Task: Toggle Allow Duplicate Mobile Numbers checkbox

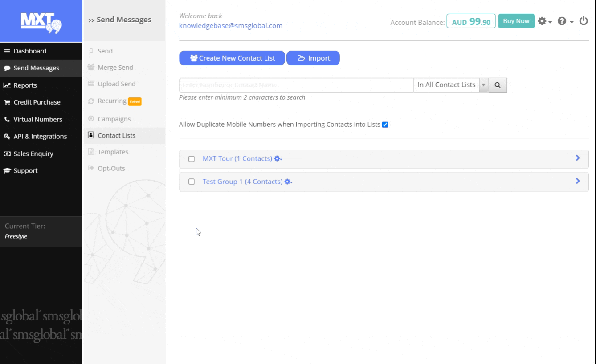Action: pyautogui.click(x=385, y=125)
